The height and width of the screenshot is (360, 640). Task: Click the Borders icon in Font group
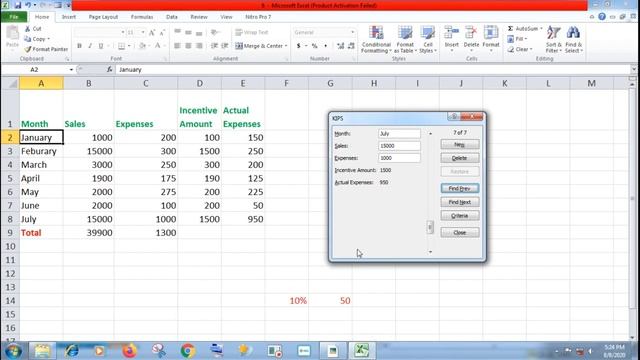(x=121, y=46)
